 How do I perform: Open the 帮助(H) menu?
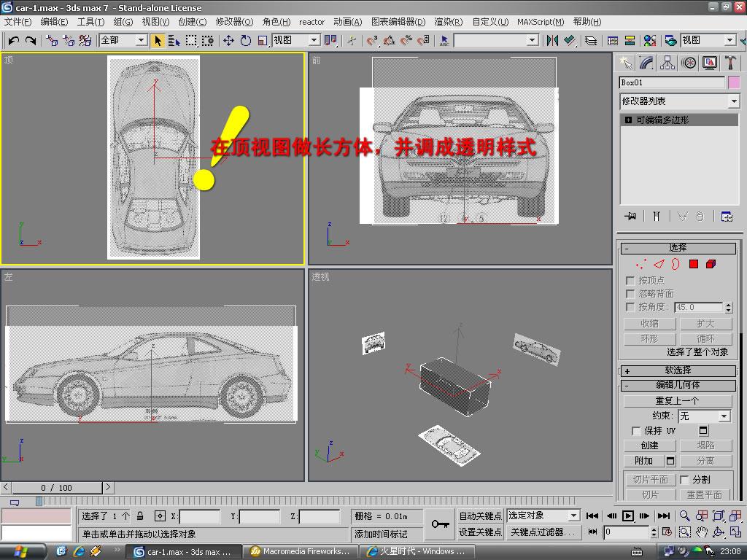(587, 22)
